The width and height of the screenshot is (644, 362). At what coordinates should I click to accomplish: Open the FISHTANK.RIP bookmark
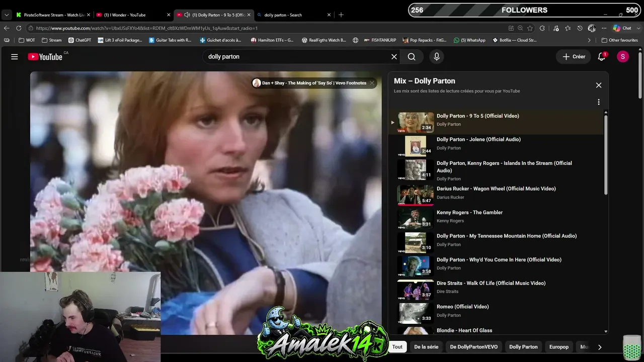click(380, 40)
